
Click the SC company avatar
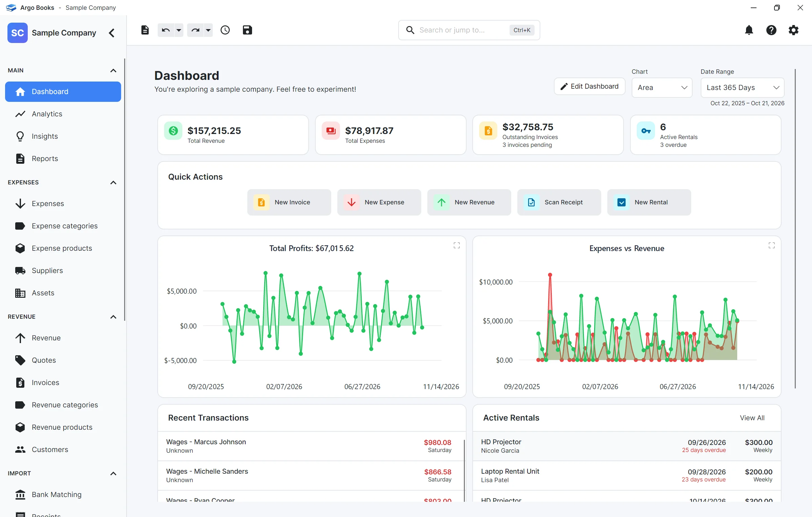(x=18, y=33)
